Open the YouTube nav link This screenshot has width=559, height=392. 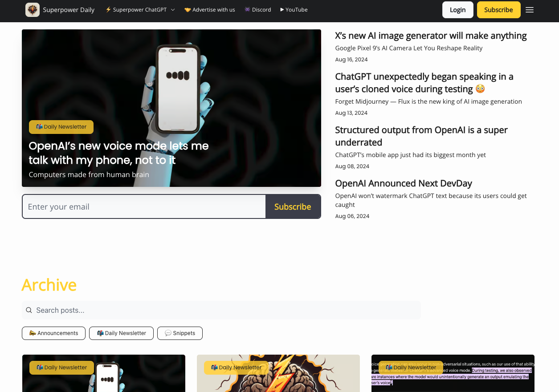coord(294,10)
